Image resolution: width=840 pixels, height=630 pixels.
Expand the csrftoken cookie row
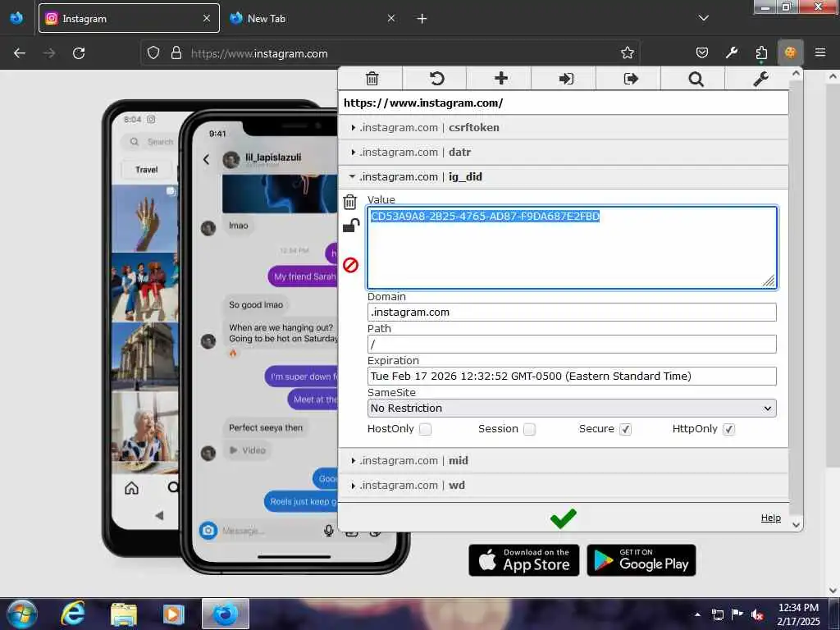(x=563, y=127)
